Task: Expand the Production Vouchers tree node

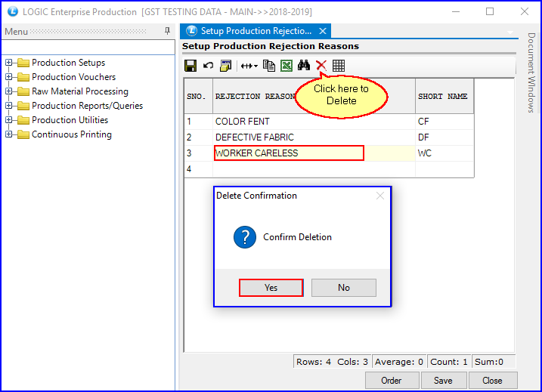Action: coord(9,77)
